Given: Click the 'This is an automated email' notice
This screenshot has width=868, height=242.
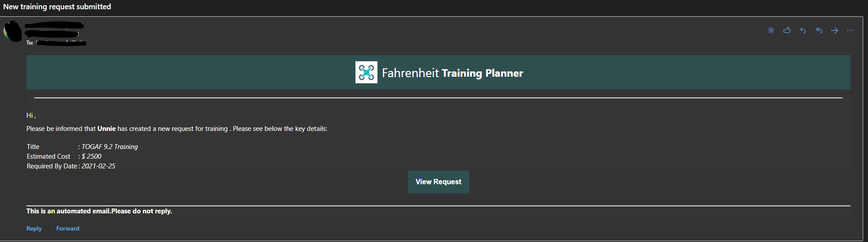Looking at the screenshot, I should pos(99,211).
